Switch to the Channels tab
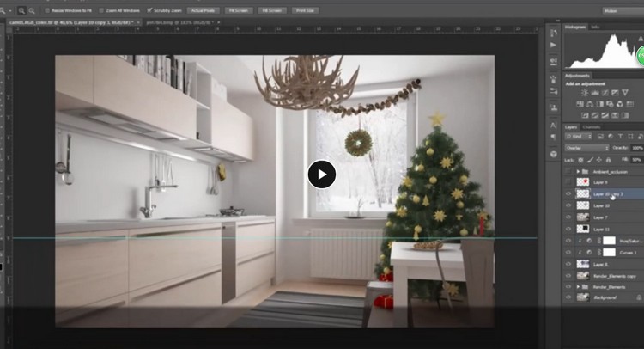This screenshot has width=644, height=349. tap(592, 127)
